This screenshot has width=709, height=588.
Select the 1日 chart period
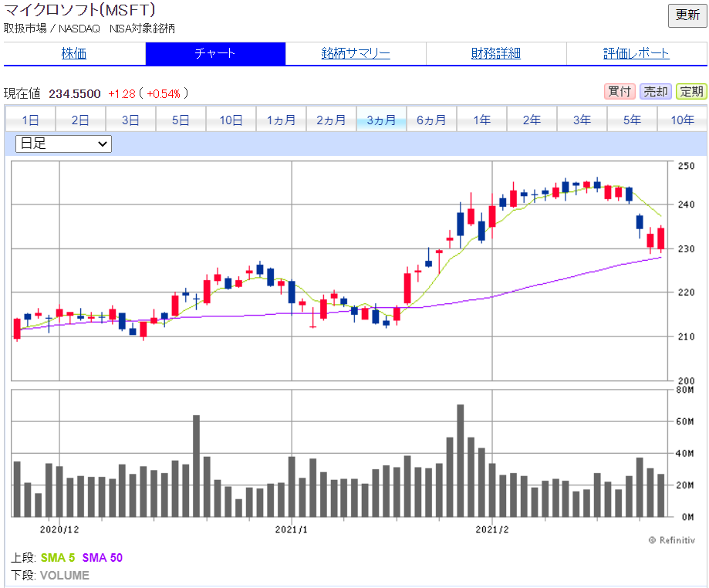coord(30,120)
